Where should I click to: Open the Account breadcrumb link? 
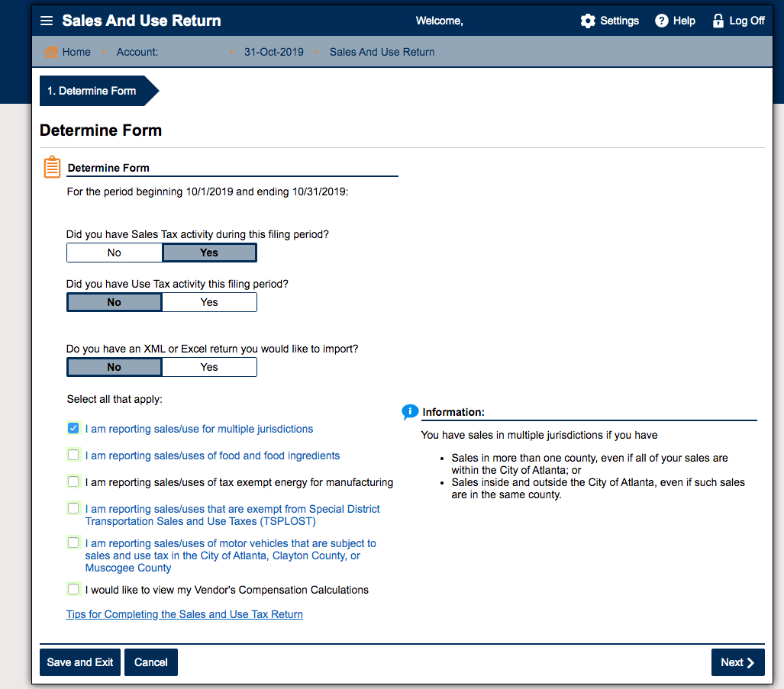point(137,52)
